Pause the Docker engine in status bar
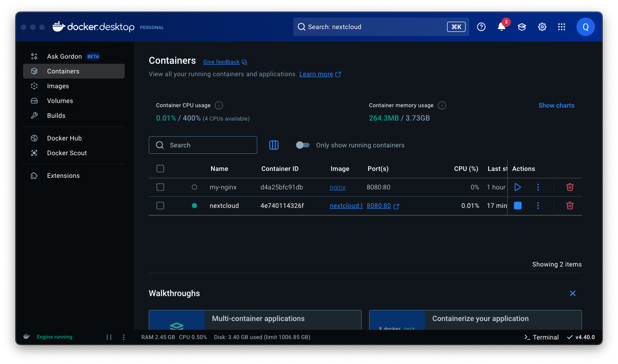Screen dimensions: 618x364 tap(109, 337)
